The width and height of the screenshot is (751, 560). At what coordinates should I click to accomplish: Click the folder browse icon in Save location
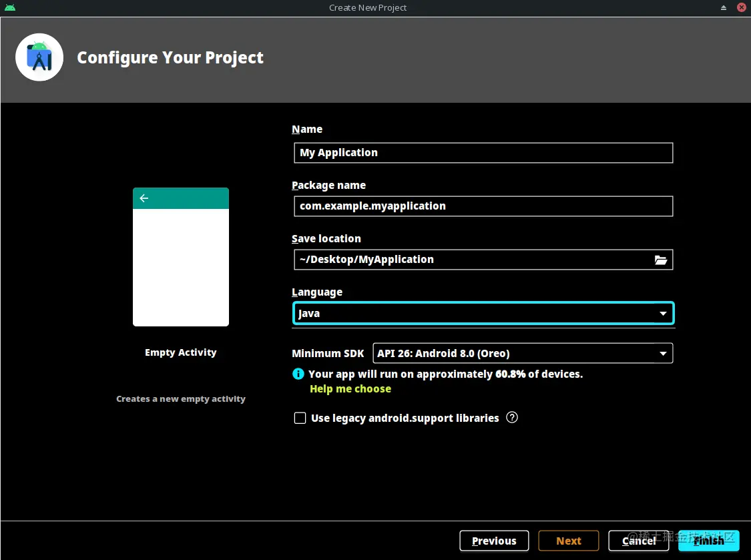click(x=660, y=260)
